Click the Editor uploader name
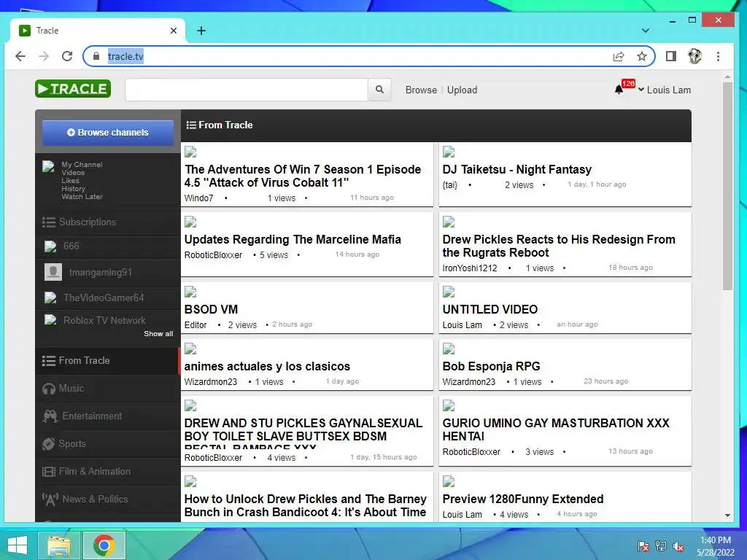 (x=196, y=325)
